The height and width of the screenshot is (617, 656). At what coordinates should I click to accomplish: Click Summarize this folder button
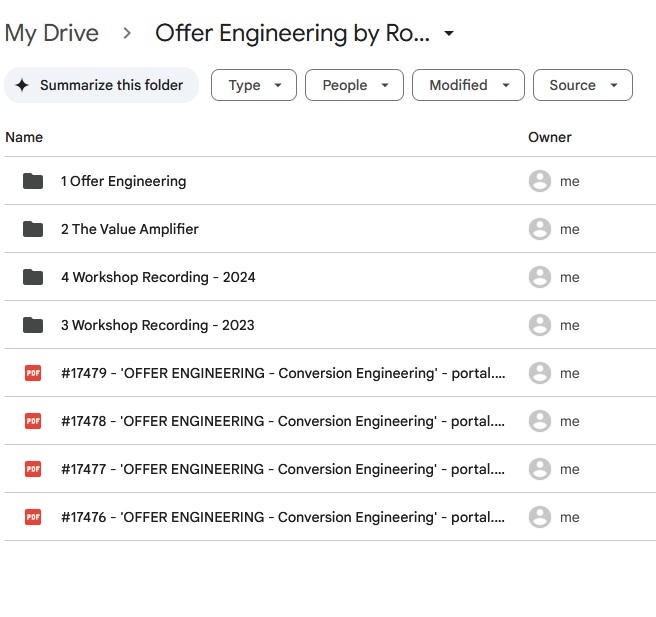101,85
